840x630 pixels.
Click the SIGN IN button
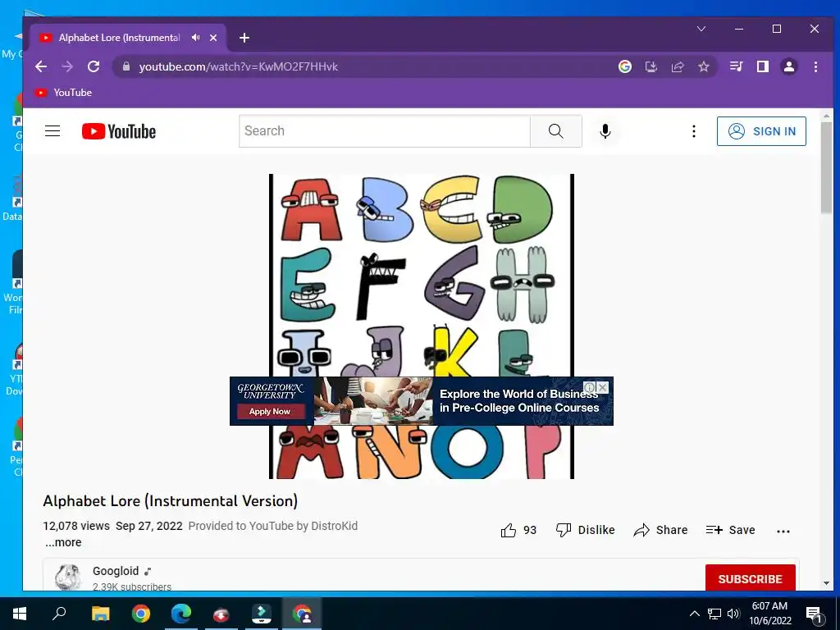click(761, 131)
